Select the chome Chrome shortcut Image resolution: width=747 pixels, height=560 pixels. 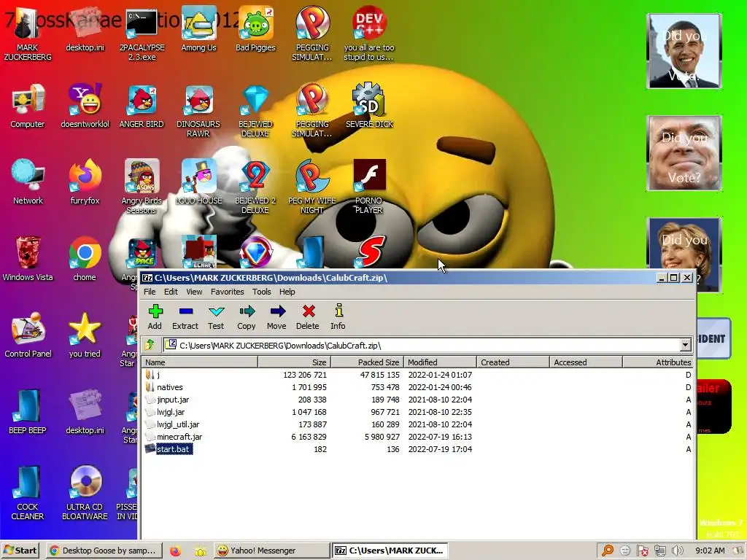click(85, 259)
